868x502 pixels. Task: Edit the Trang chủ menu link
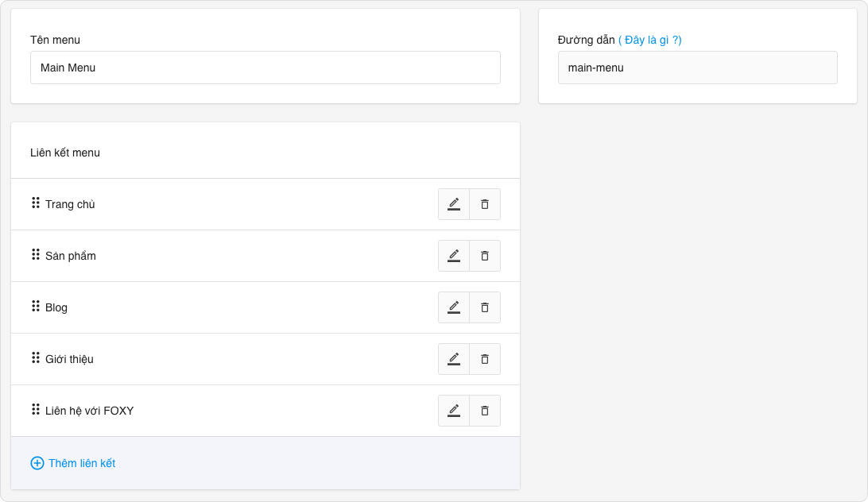pyautogui.click(x=454, y=204)
